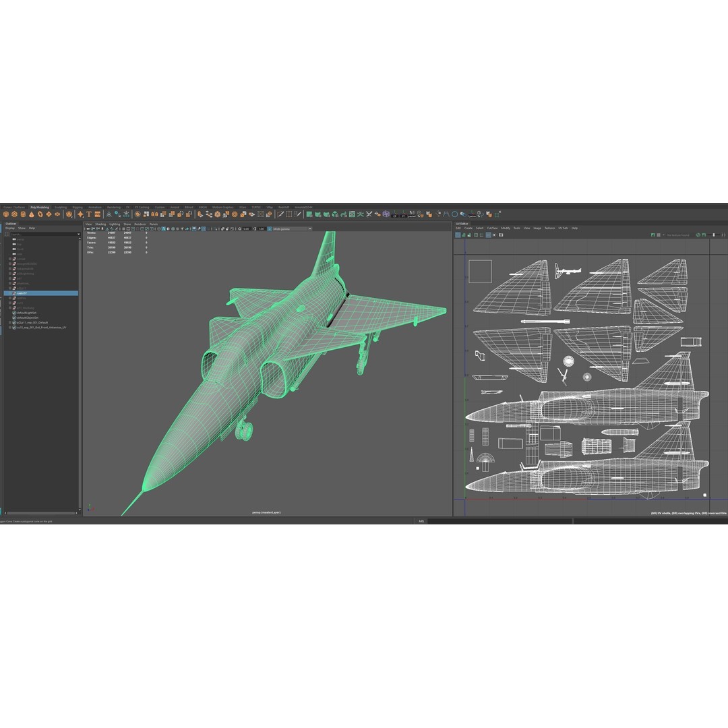Select the persp camera in Outliner
The height and width of the screenshot is (728, 728).
click(x=20, y=239)
